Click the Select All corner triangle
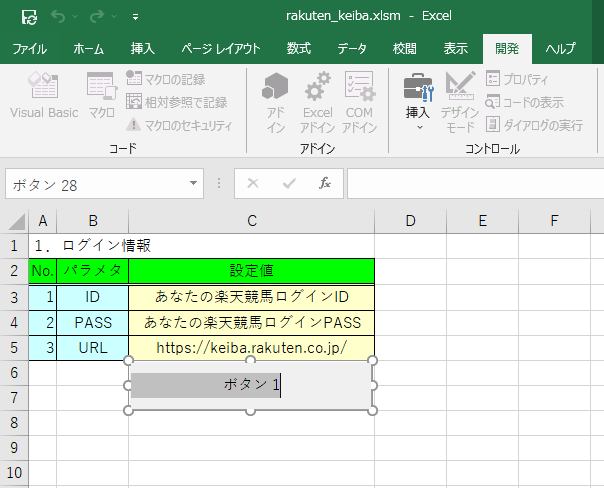 tap(16, 221)
